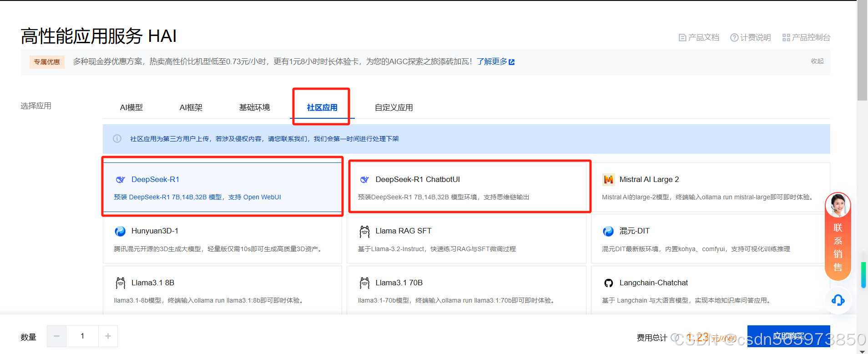Viewport: 868px width, 354px height.
Task: Click the 混元-DIT logo icon
Action: tap(608, 231)
